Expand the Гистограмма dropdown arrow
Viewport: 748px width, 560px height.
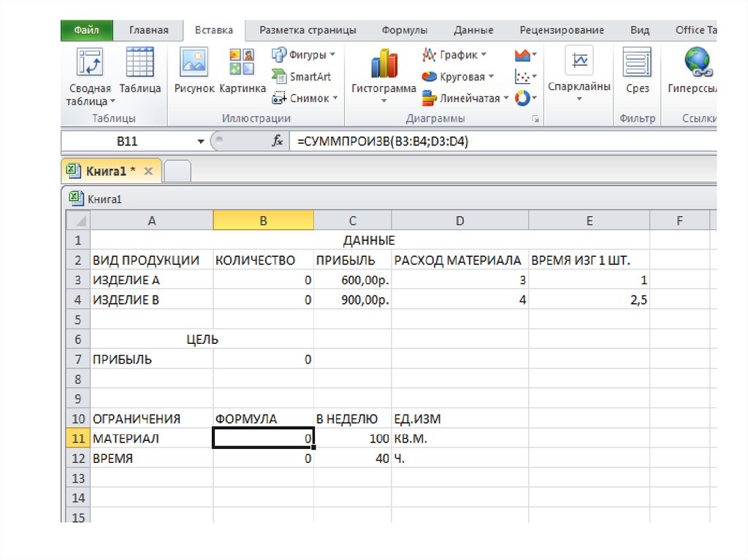pos(383,101)
